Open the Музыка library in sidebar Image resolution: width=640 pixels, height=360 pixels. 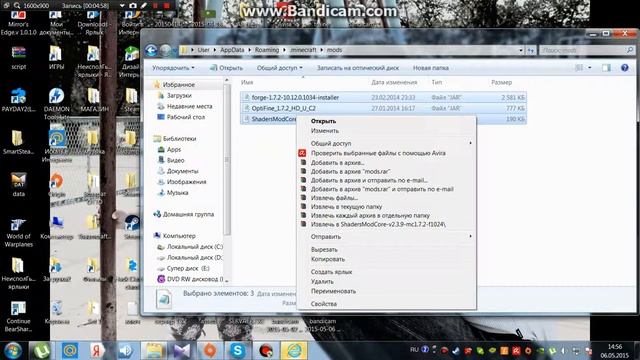[x=177, y=193]
